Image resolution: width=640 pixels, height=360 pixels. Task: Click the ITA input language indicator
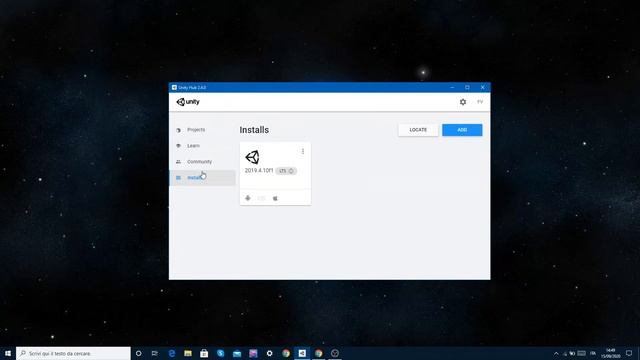pos(593,353)
